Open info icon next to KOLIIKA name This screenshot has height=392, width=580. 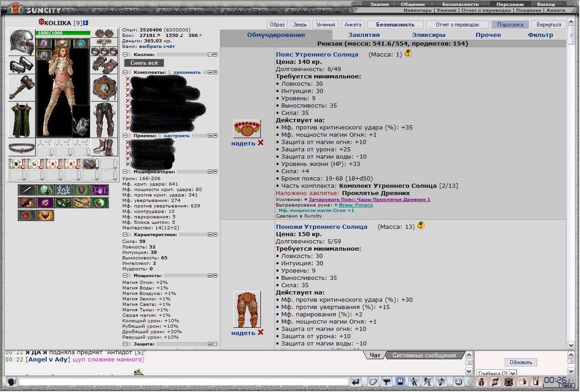coord(86,22)
